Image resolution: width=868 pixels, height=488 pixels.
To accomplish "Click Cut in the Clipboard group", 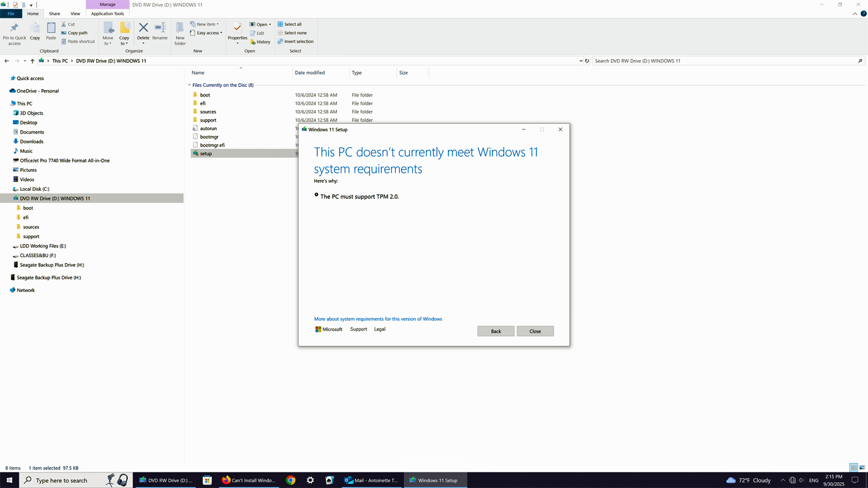I will click(68, 24).
